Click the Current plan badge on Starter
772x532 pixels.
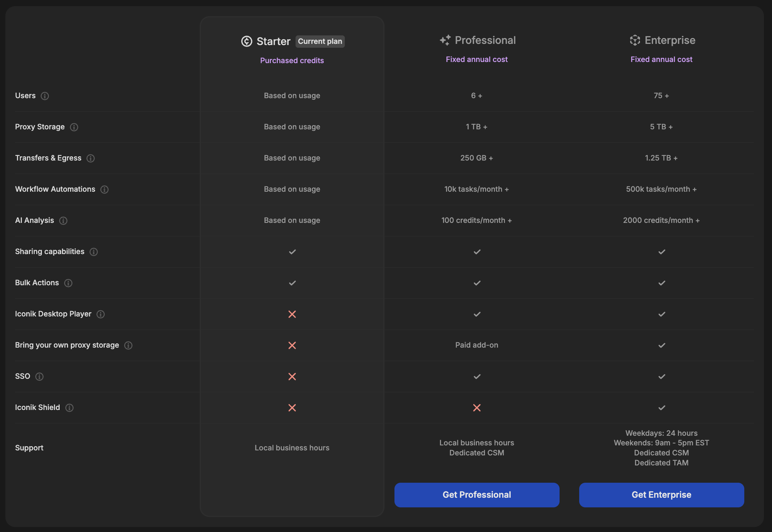tap(320, 41)
